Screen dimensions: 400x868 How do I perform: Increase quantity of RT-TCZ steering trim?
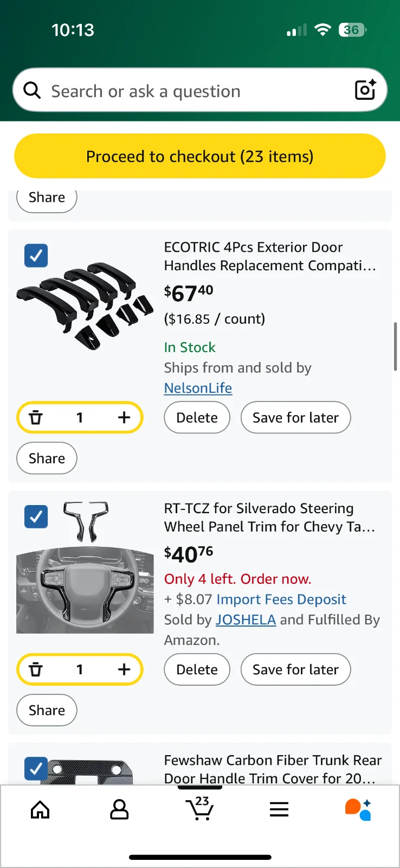click(x=124, y=669)
